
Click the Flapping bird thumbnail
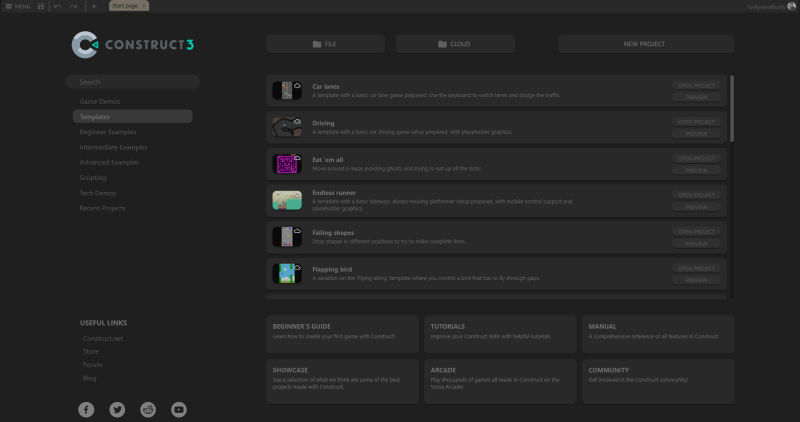coord(287,274)
